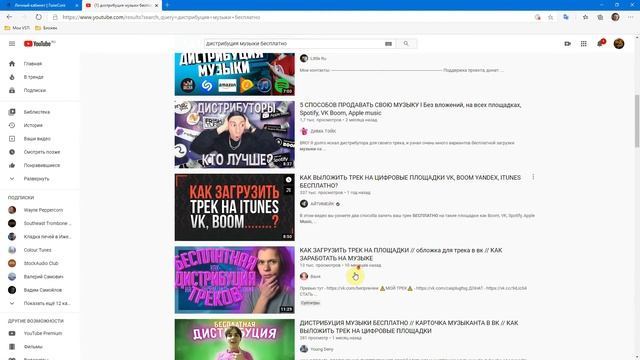Click the magnifier search button
The height and width of the screenshot is (360, 640).
coord(406,44)
